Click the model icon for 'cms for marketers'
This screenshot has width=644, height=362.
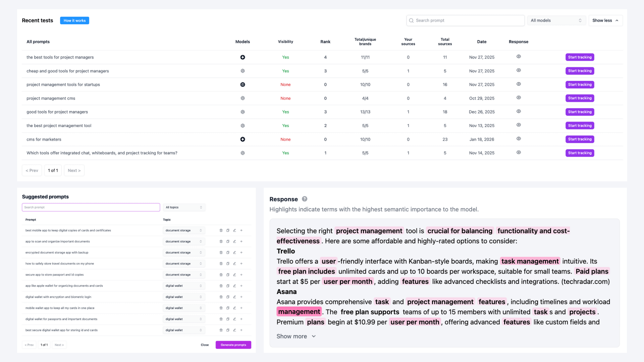243,139
